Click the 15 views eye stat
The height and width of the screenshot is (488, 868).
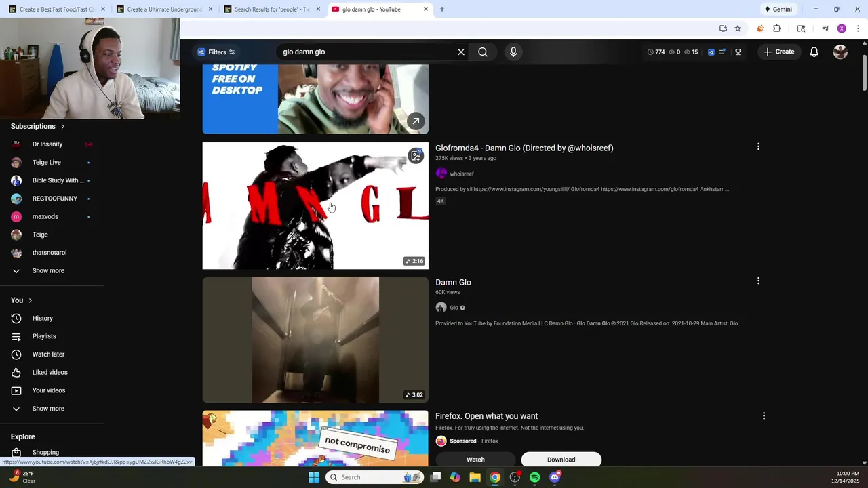(x=691, y=52)
